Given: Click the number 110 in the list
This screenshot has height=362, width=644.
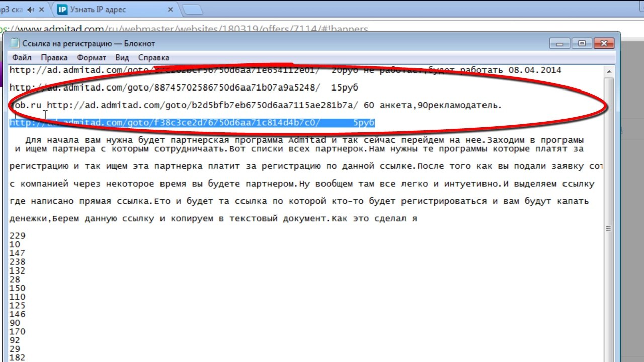Looking at the screenshot, I should pyautogui.click(x=17, y=297).
